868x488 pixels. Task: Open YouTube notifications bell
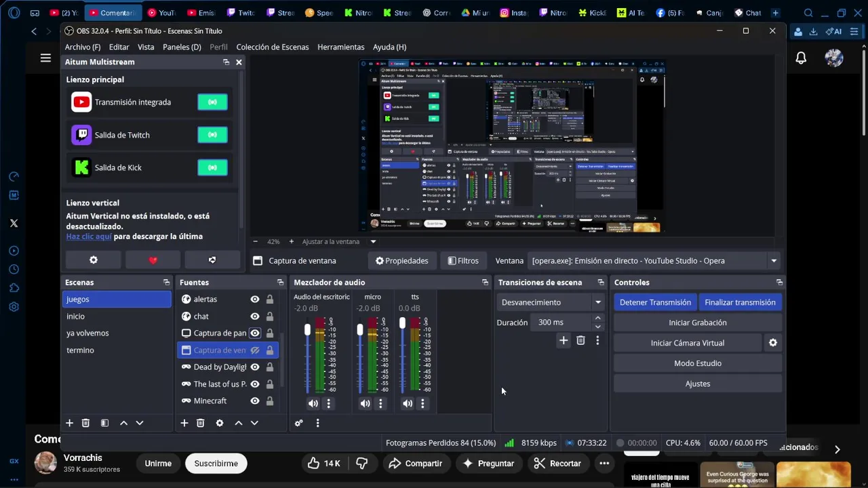point(801,58)
